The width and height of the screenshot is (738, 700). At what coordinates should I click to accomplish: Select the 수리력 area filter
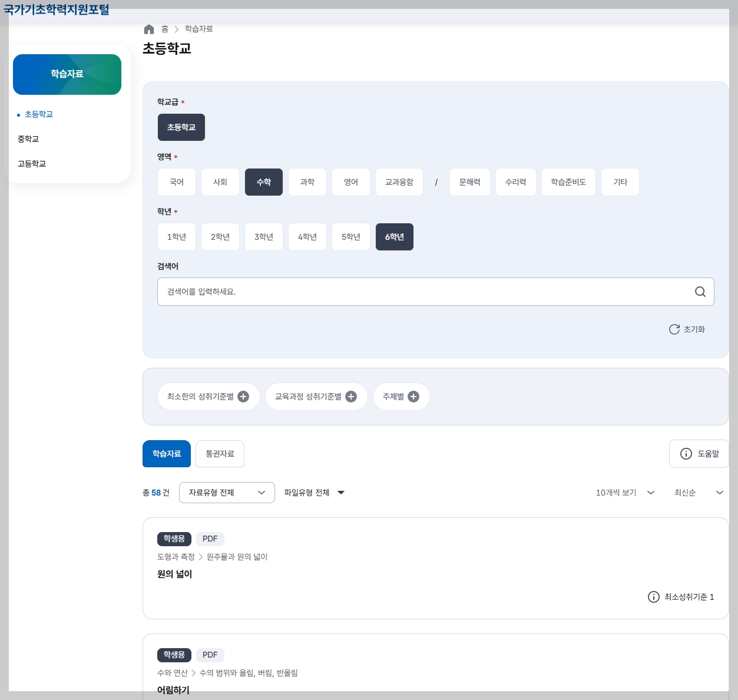[516, 182]
